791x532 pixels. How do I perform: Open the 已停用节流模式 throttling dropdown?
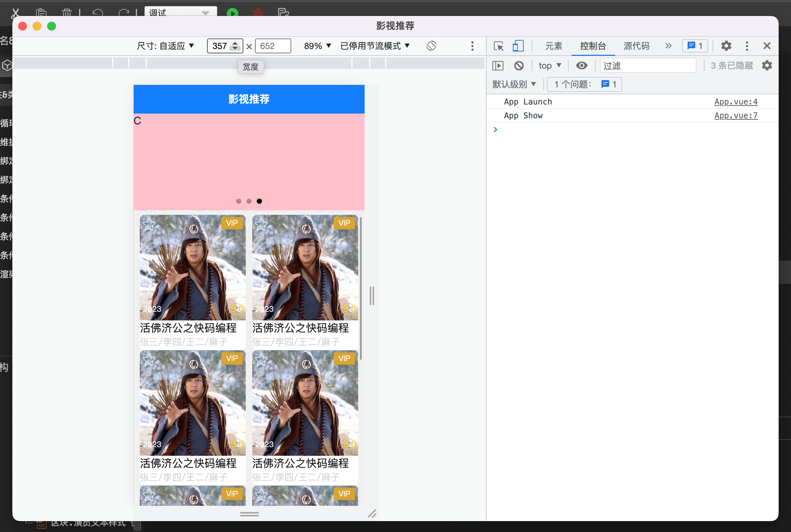(375, 46)
